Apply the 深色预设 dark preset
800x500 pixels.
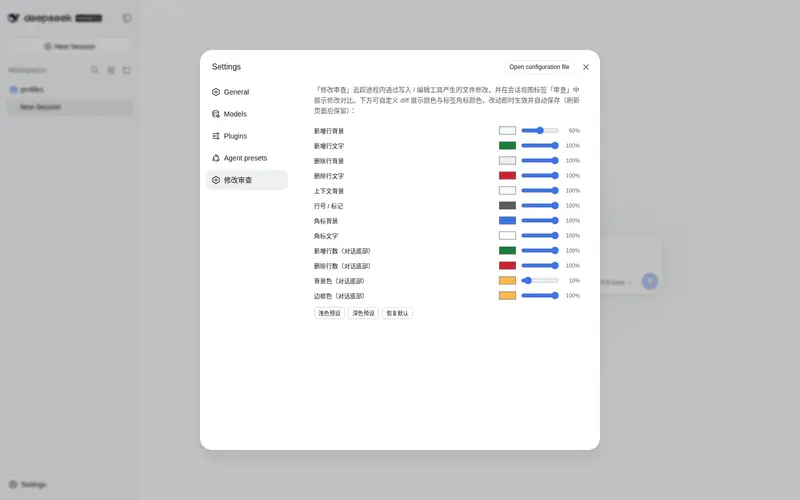(x=363, y=313)
